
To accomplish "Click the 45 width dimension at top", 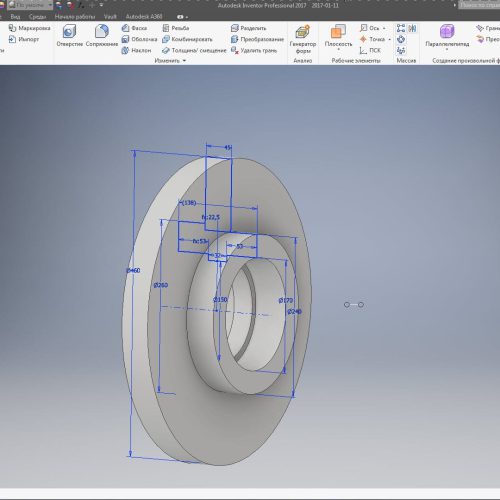I will click(228, 147).
